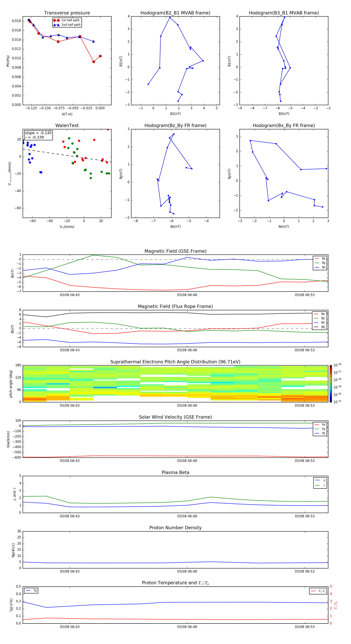Click the Solar Wind Velocity (GSE Frame) title
The image size is (351, 644).
[x=175, y=417]
